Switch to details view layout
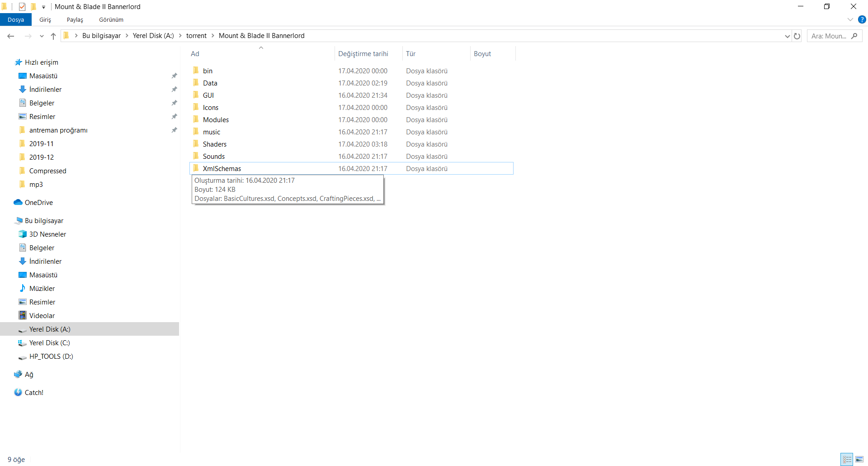Screen dimensions: 868x466 point(847,459)
